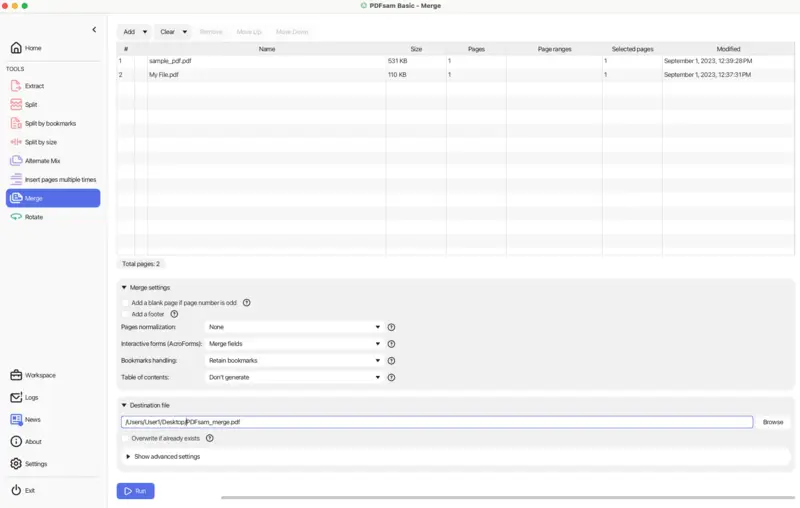The height and width of the screenshot is (508, 800).
Task: Select the sample_pdf.pdf row
Action: (x=456, y=61)
